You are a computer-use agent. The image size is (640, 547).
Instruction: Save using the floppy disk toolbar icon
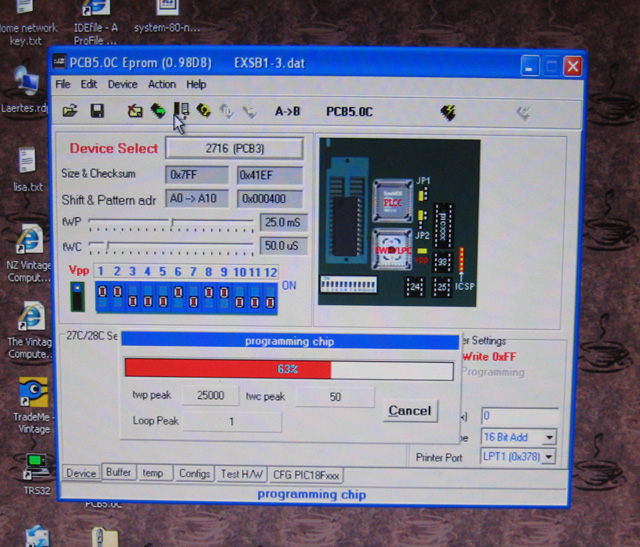(x=97, y=111)
